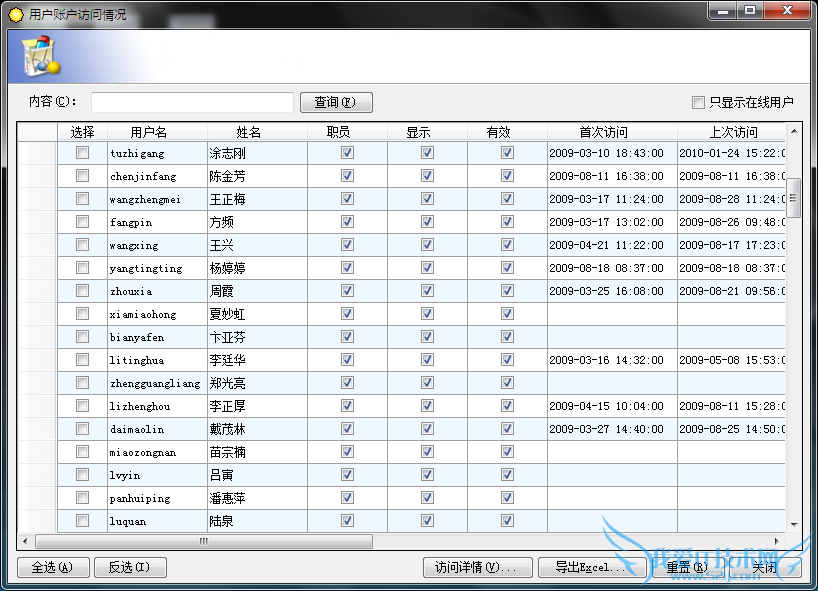Sort by the 用户名 column header
The image size is (818, 591).
coord(157,132)
